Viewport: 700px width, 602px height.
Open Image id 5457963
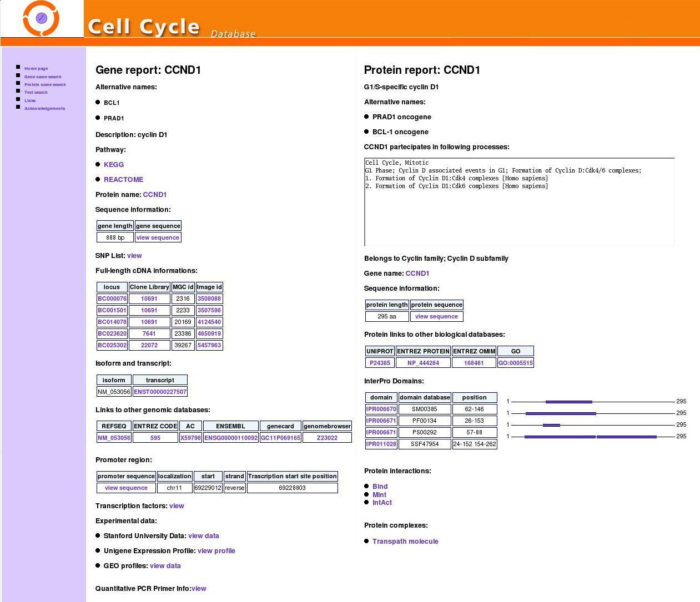coord(209,345)
